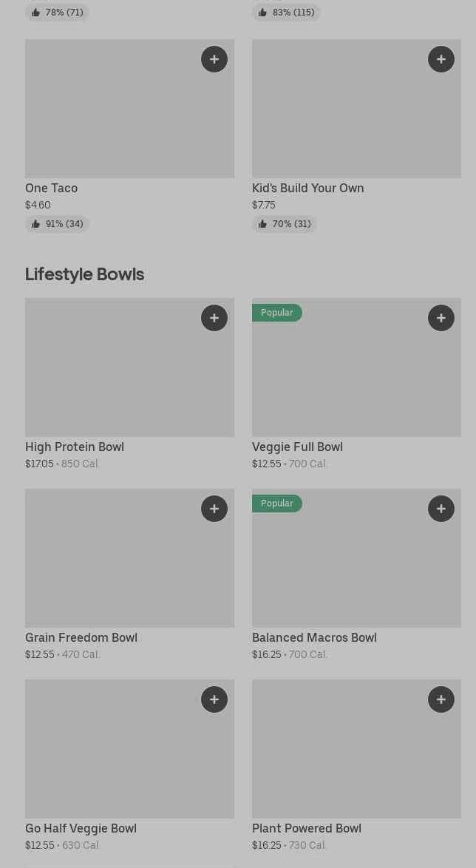The height and width of the screenshot is (868, 476).
Task: Click the 70% (31) rating badge
Action: (285, 224)
